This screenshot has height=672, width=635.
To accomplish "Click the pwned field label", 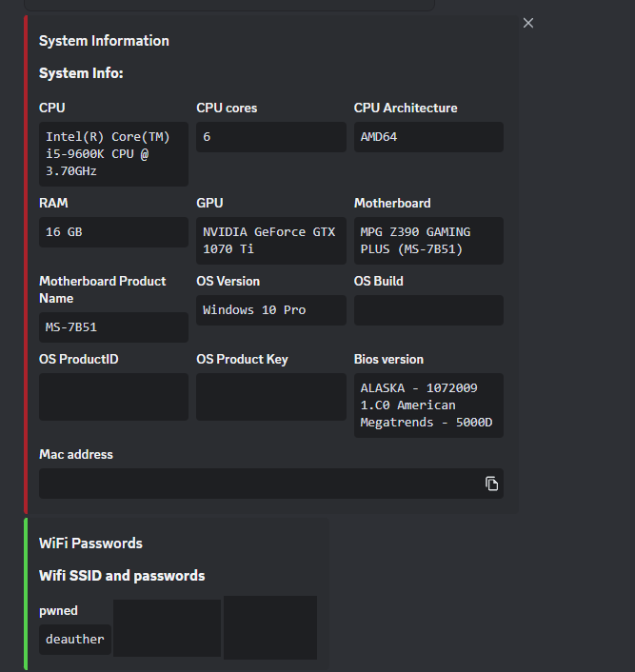I will pyautogui.click(x=58, y=610).
